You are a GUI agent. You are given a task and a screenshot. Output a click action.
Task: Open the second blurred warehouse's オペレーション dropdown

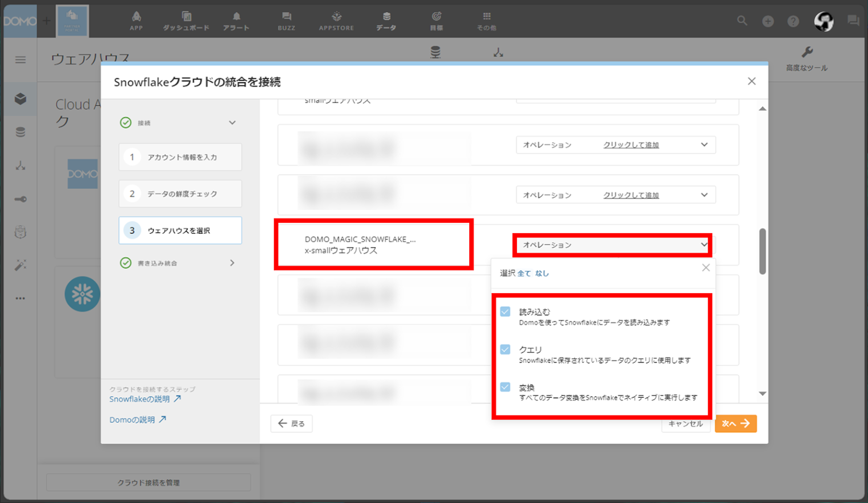tap(616, 195)
